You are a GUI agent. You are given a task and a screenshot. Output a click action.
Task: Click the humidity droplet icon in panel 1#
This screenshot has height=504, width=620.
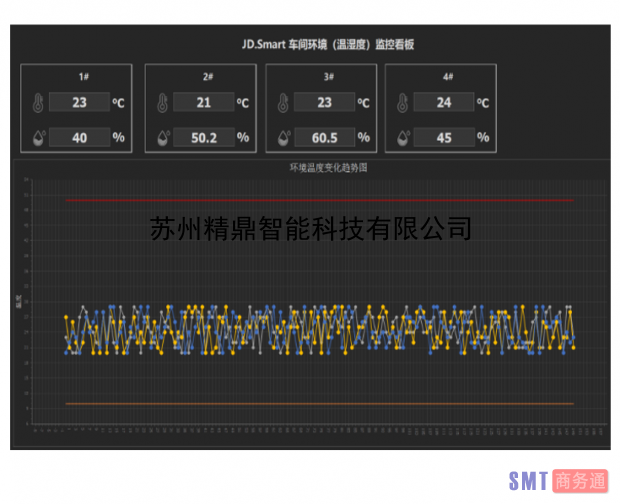37,138
